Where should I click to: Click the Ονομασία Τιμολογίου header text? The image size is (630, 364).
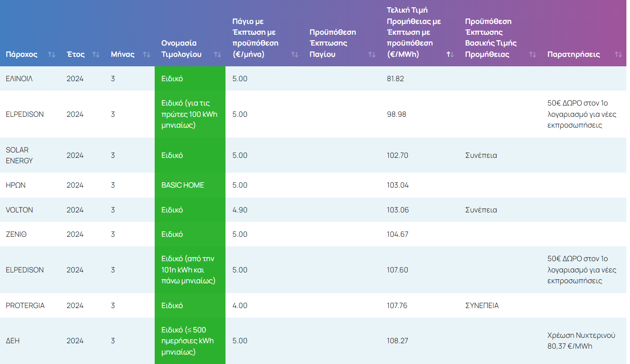[181, 49]
